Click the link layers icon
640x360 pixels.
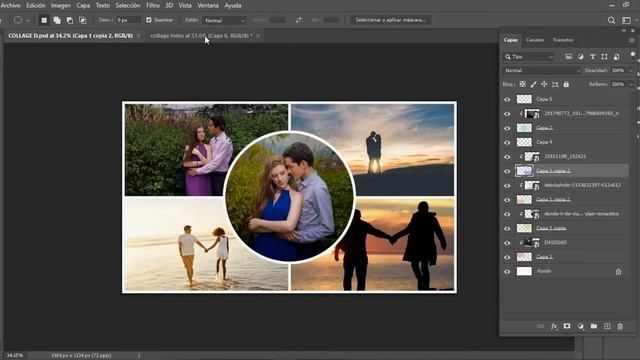point(540,326)
